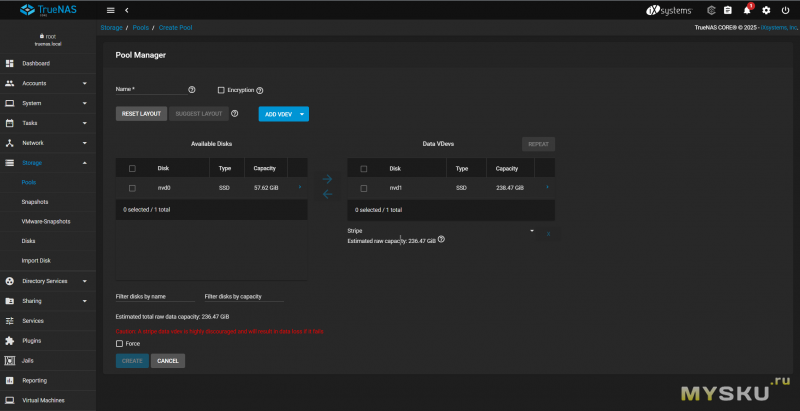Screen dimensions: 800x411
Task: Click the power icon
Action: tap(785, 10)
